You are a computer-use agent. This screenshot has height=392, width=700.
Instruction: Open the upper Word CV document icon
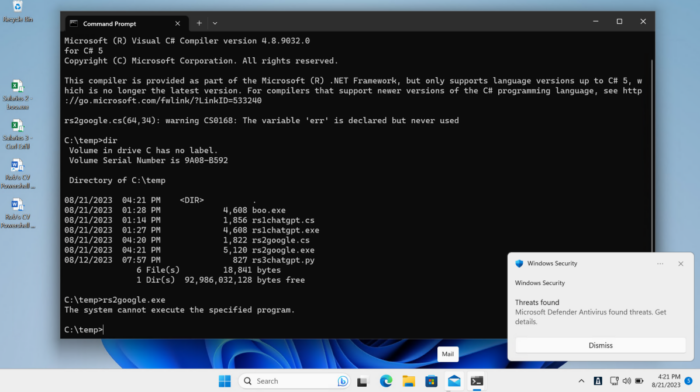tap(17, 174)
